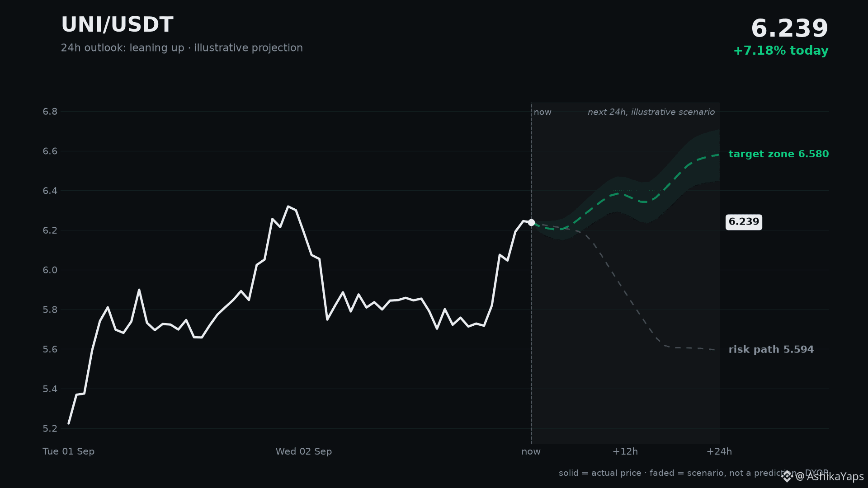
Task: Select the +24h time axis marker
Action: (719, 451)
